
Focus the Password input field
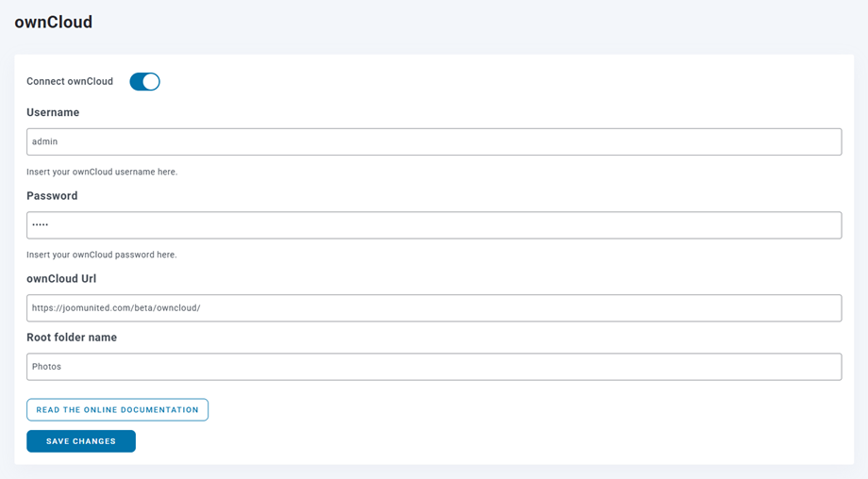(x=434, y=225)
